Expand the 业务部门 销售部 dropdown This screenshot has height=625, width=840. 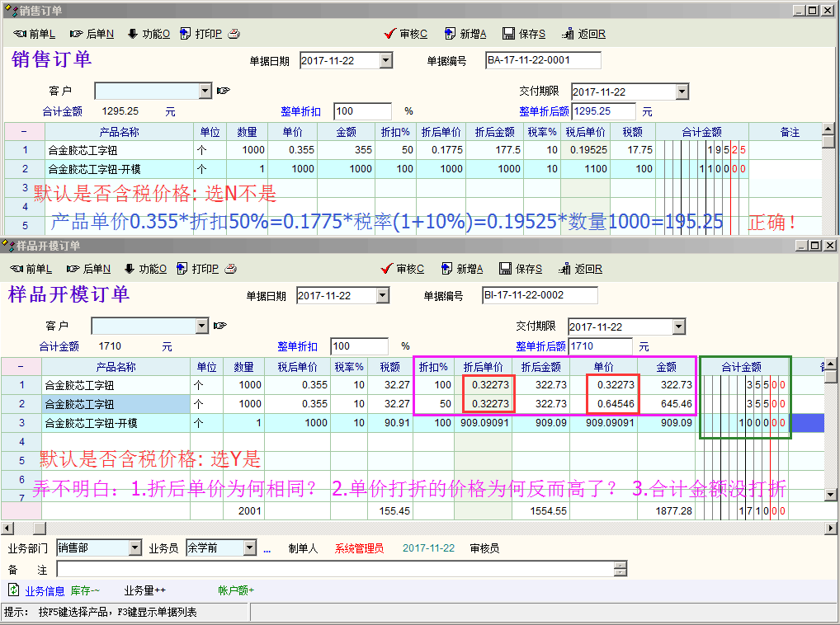tap(135, 548)
